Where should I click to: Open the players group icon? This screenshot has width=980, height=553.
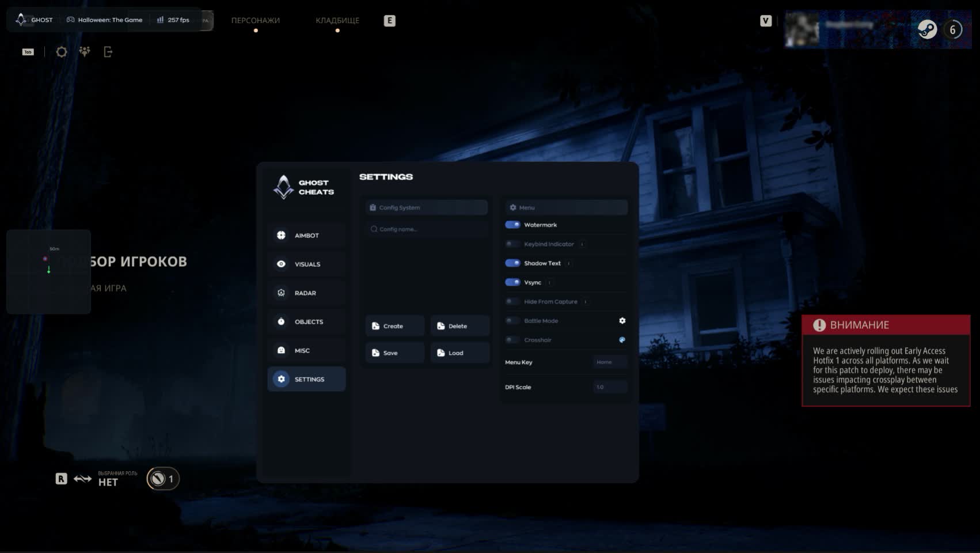85,52
